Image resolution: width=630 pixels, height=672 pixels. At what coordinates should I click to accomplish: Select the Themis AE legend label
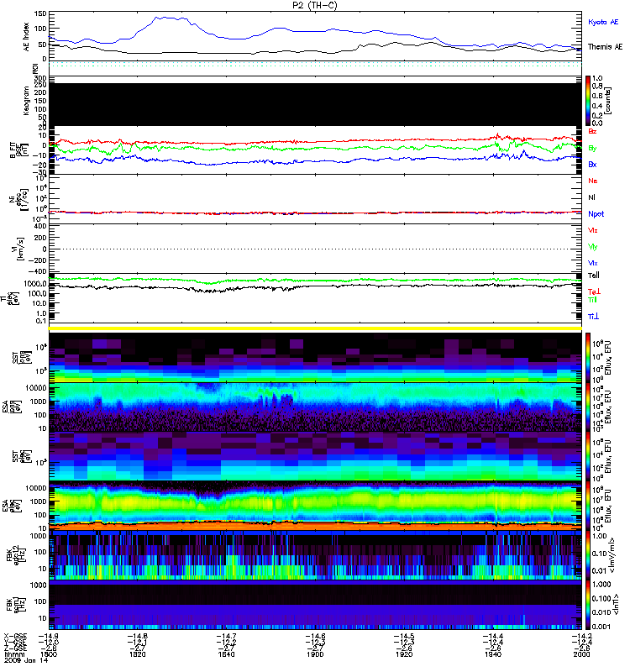click(605, 47)
